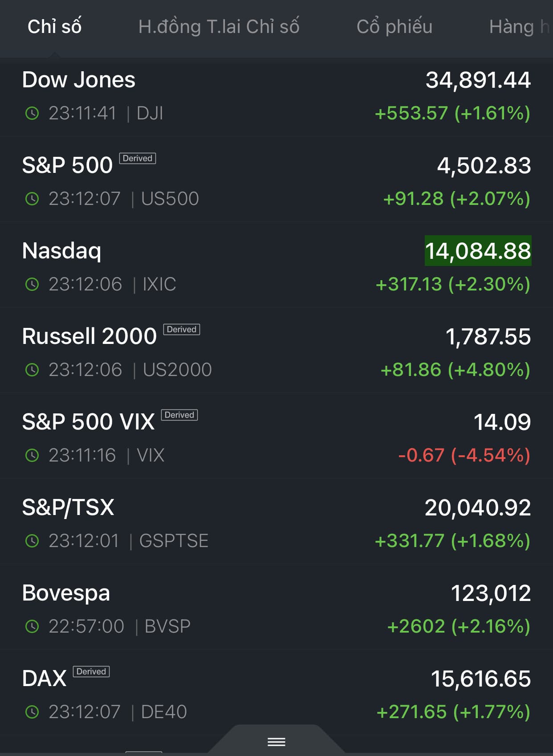
Task: Tap the clock icon in the US2000 row
Action: (32, 370)
